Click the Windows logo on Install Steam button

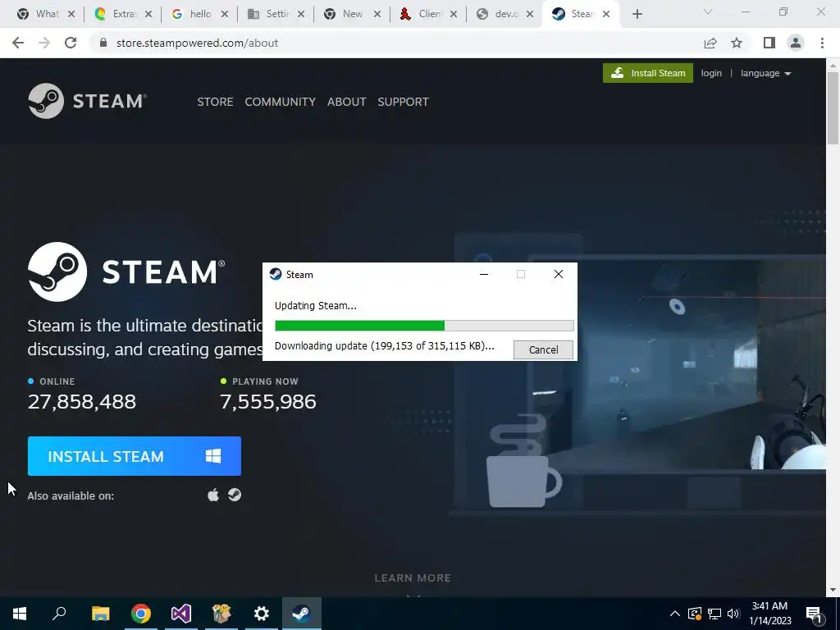(213, 456)
